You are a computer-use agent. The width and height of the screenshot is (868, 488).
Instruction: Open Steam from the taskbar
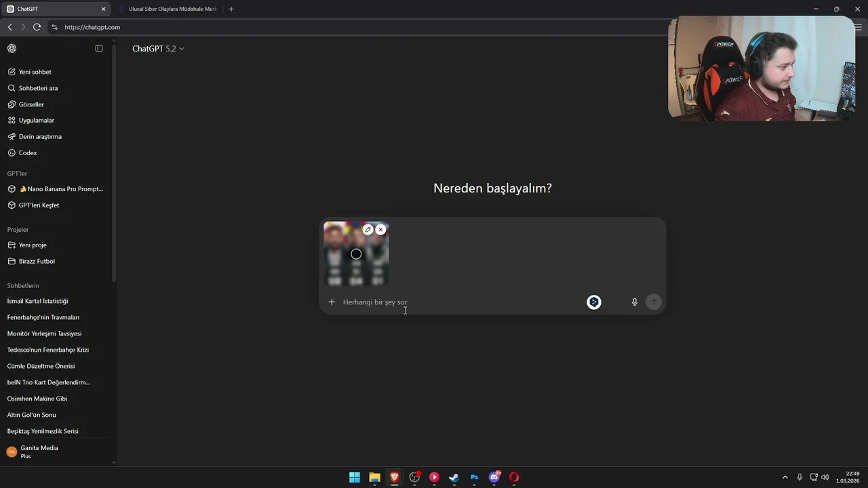coord(454,477)
